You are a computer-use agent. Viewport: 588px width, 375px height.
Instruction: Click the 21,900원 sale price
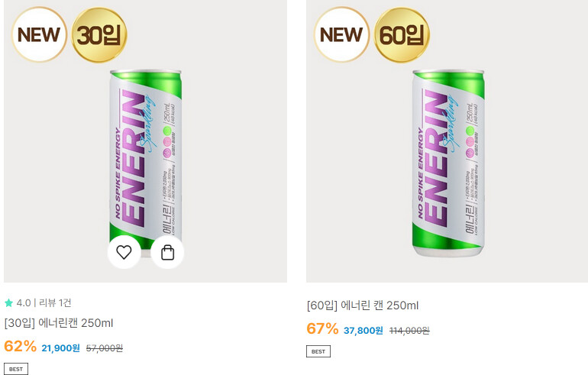pos(60,348)
